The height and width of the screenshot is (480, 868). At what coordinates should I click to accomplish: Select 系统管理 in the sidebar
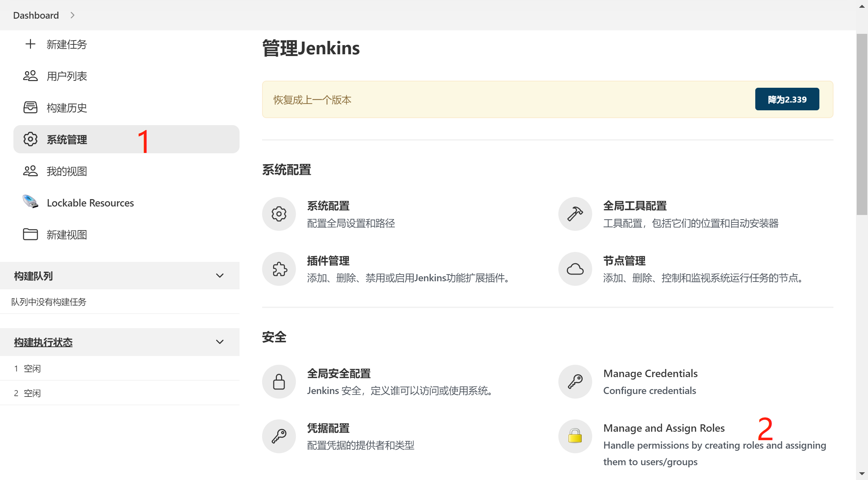(x=67, y=139)
